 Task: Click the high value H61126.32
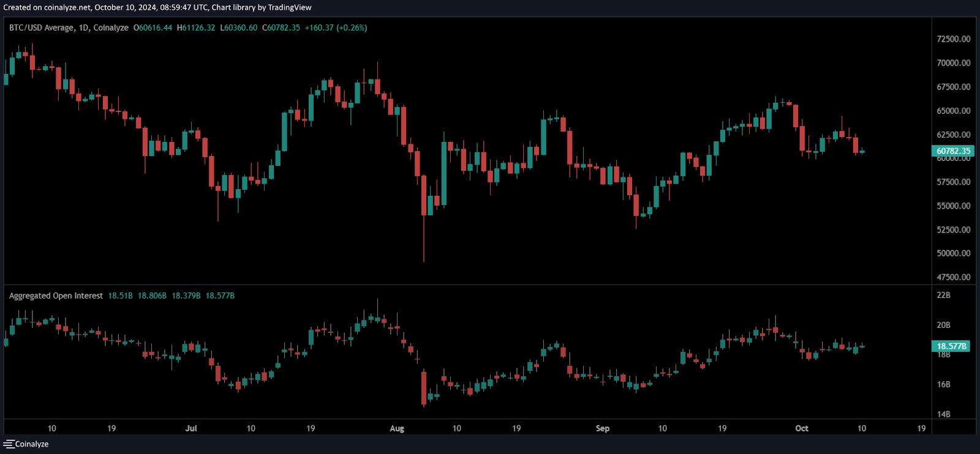click(196, 28)
